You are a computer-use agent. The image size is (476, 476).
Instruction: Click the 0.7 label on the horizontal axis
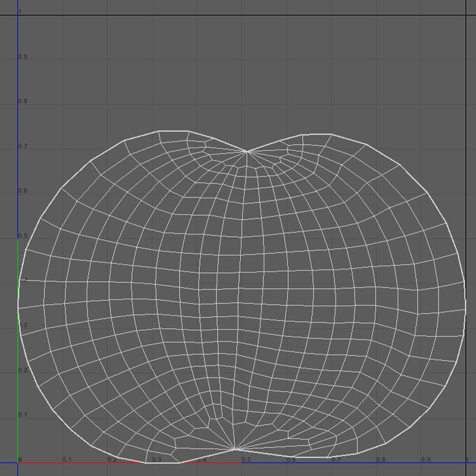(x=336, y=459)
